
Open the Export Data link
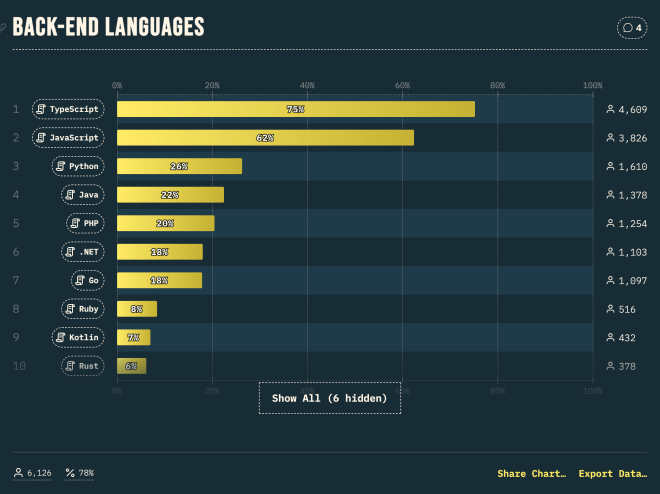613,473
